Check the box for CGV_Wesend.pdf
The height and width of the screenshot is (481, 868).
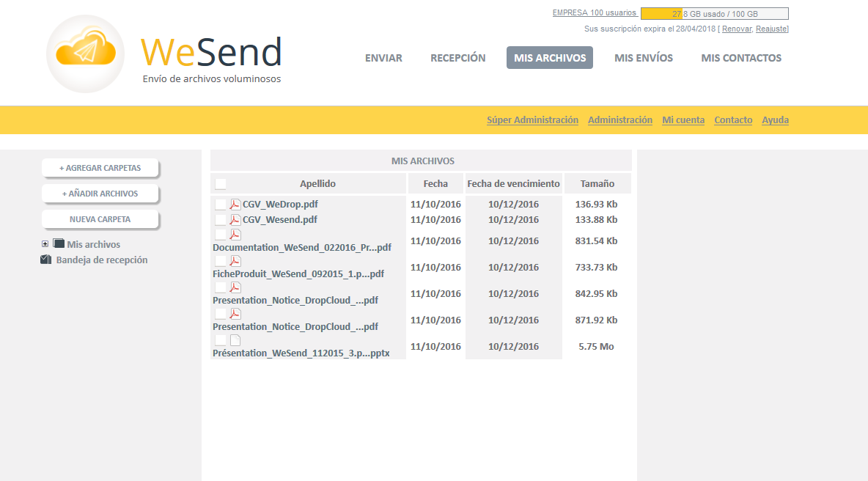point(221,220)
